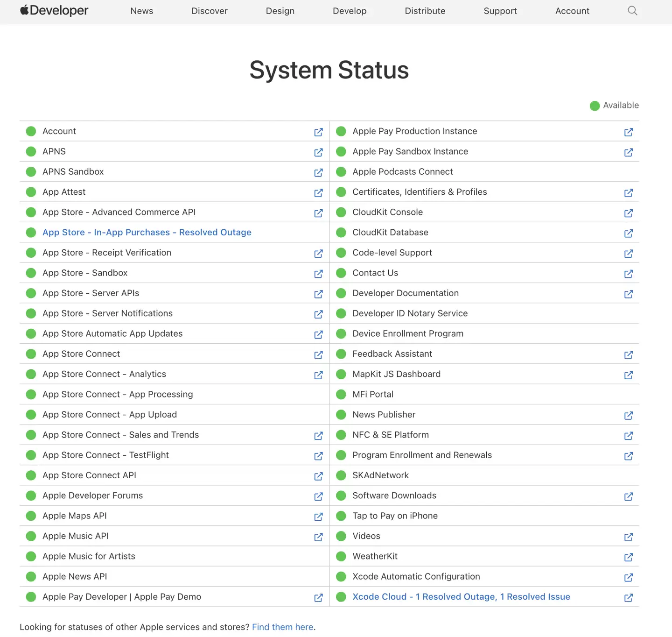Image resolution: width=672 pixels, height=637 pixels.
Task: Click the Find them here link
Action: [x=282, y=627]
